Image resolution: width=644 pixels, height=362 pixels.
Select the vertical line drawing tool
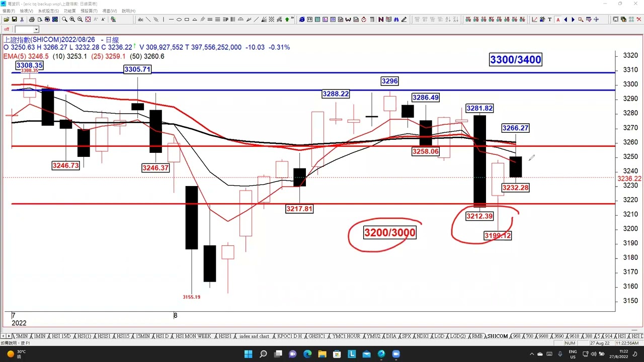coord(164,20)
